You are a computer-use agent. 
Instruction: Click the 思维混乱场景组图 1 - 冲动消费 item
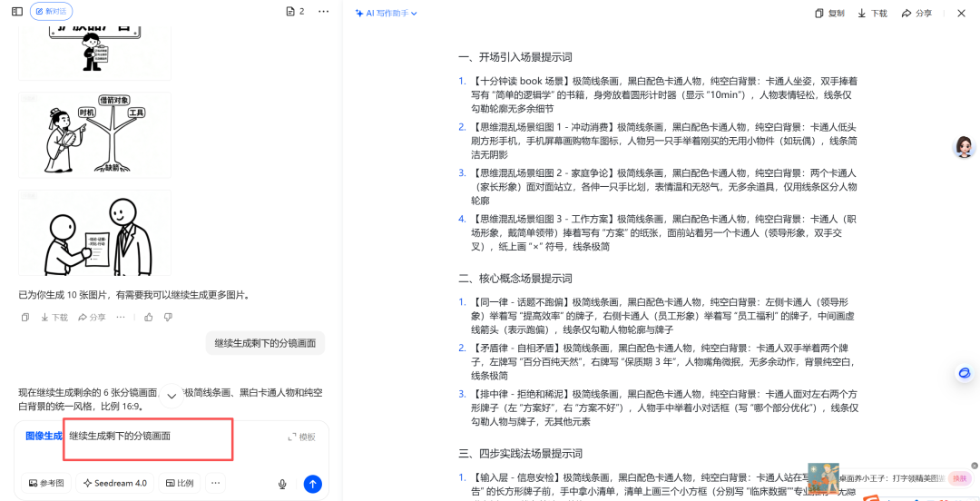pos(659,141)
